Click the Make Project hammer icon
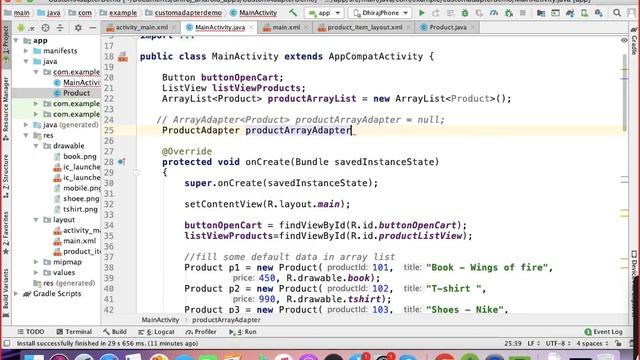Viewport: 640px width, 360px height. pyautogui.click(x=293, y=13)
